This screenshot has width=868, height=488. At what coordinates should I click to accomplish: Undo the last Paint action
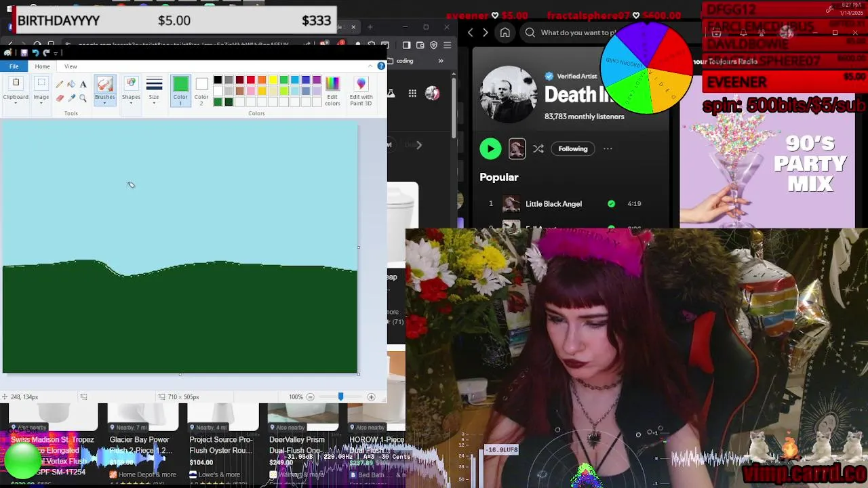click(x=35, y=53)
